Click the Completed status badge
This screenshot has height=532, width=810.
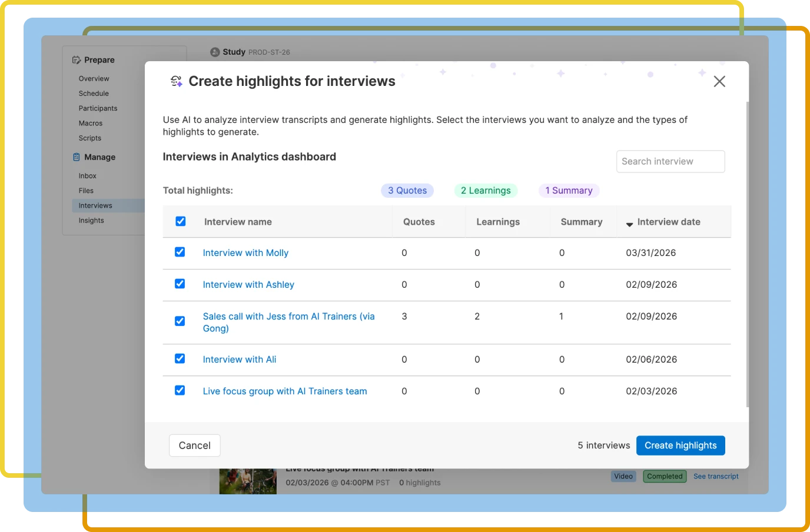(664, 476)
